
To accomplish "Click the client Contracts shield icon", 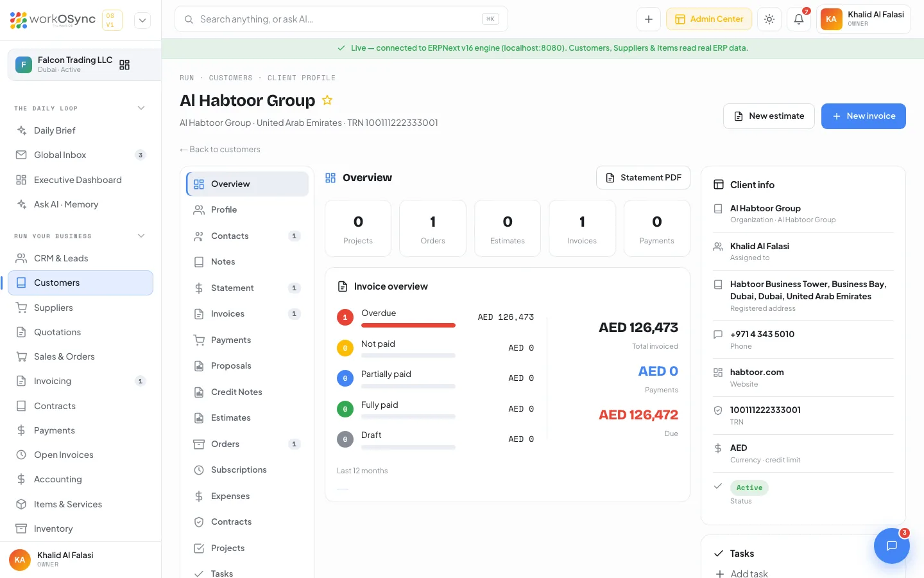I will 199,521.
